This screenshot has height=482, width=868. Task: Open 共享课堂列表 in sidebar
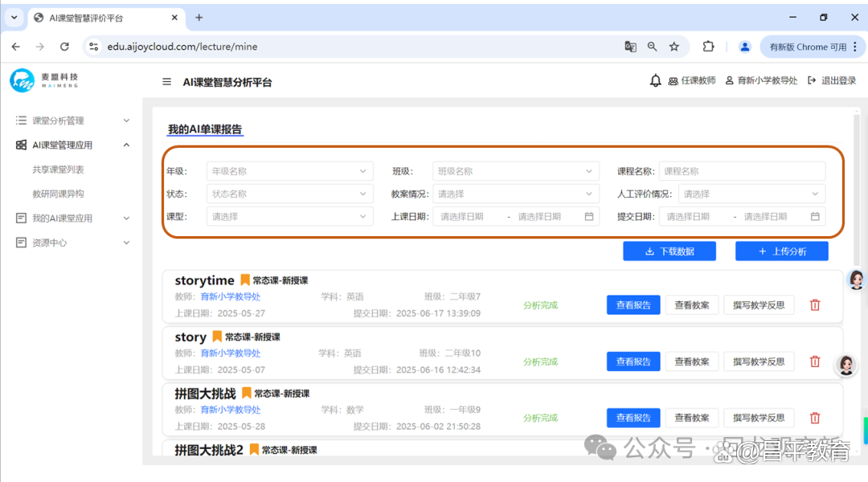58,170
